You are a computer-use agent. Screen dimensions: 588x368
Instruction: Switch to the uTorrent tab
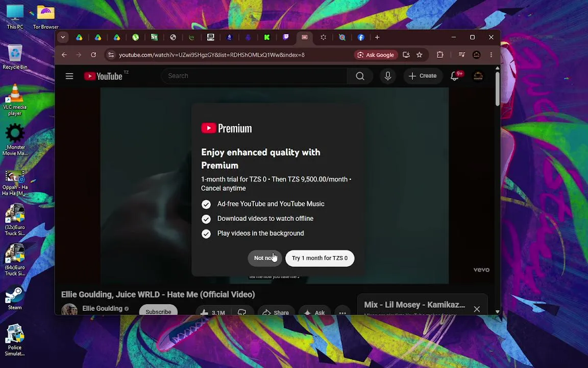135,37
